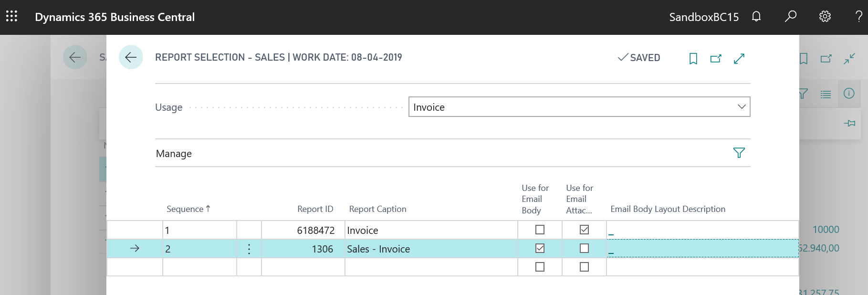Edit Sequence cell with value 2
The height and width of the screenshot is (295, 868).
pos(199,249)
